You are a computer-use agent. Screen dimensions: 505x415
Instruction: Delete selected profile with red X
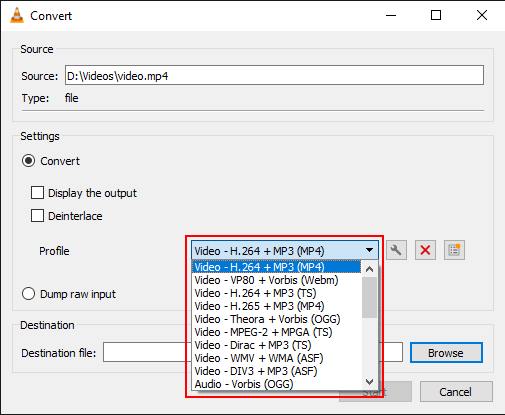tap(425, 250)
